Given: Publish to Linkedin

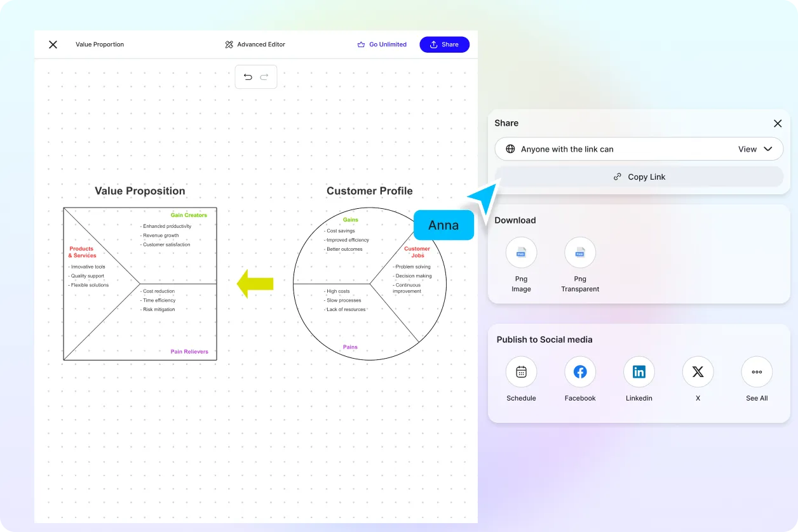Looking at the screenshot, I should pos(639,372).
